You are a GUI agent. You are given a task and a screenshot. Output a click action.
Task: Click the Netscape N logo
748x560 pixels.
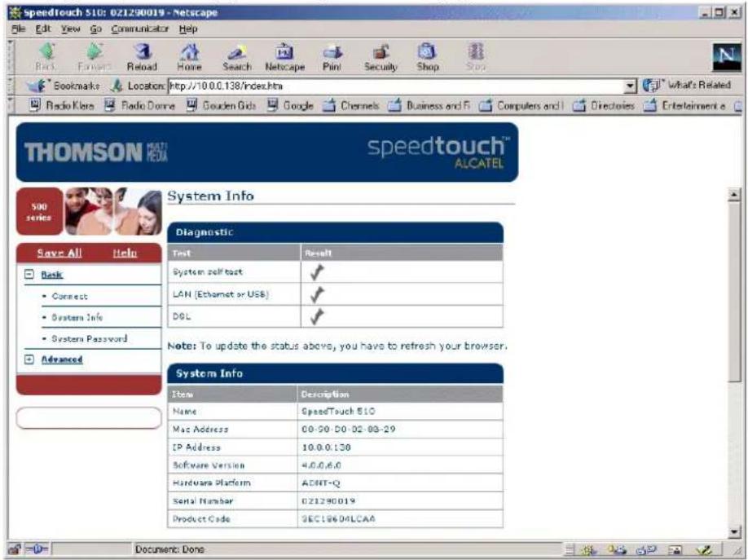click(x=727, y=57)
